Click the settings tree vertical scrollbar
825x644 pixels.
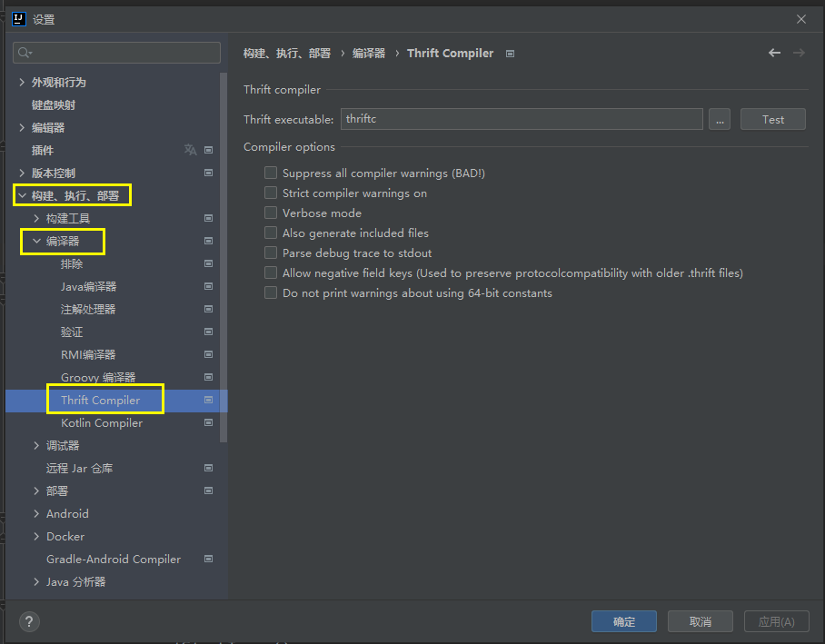tap(224, 254)
